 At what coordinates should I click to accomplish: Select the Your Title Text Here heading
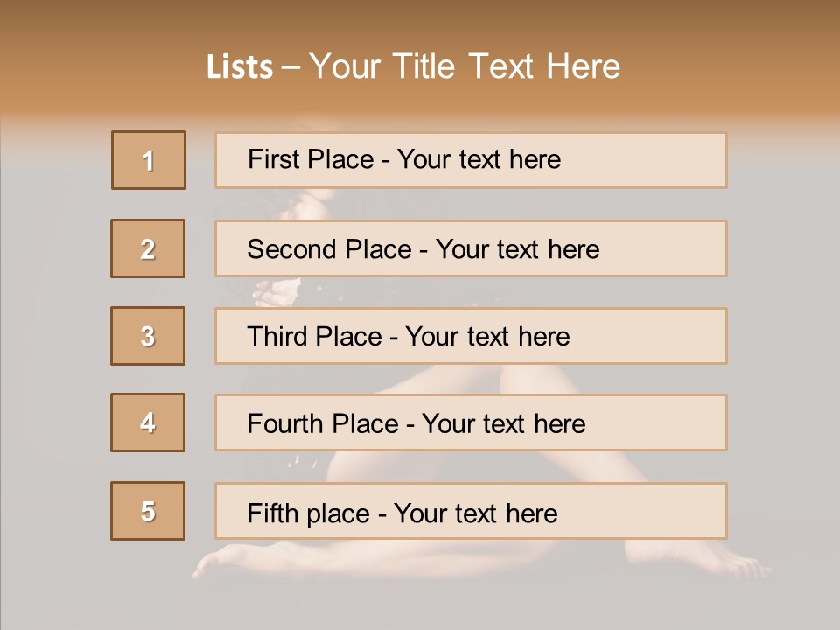[465, 66]
